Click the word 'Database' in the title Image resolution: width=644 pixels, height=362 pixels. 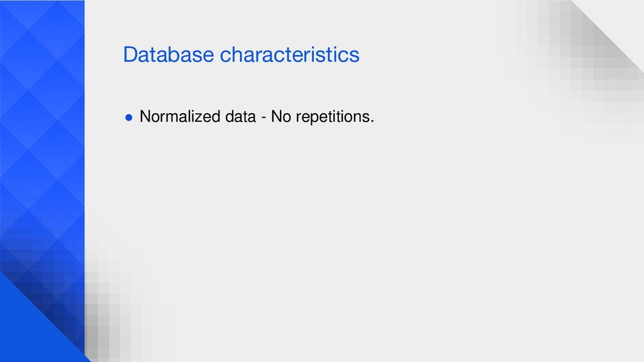point(169,55)
